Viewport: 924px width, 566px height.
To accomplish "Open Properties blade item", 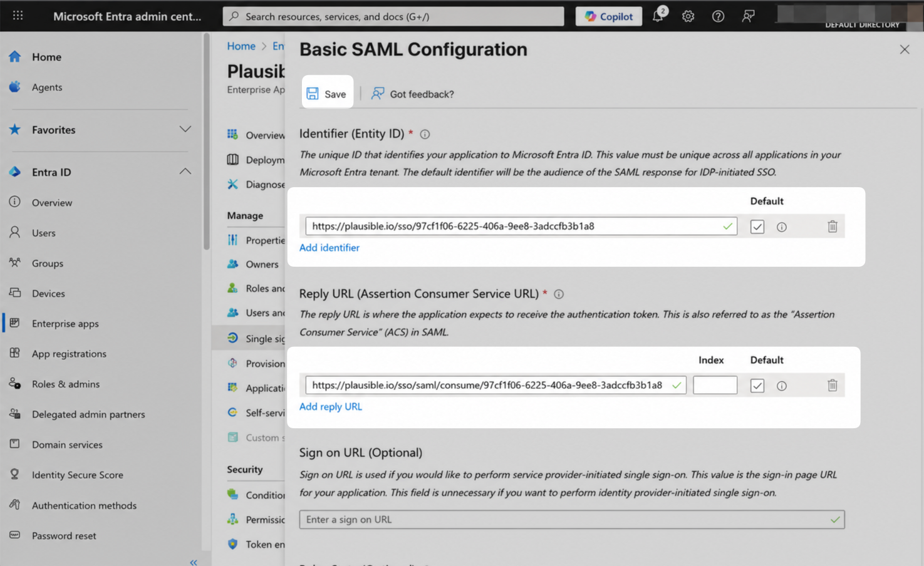I will point(256,240).
